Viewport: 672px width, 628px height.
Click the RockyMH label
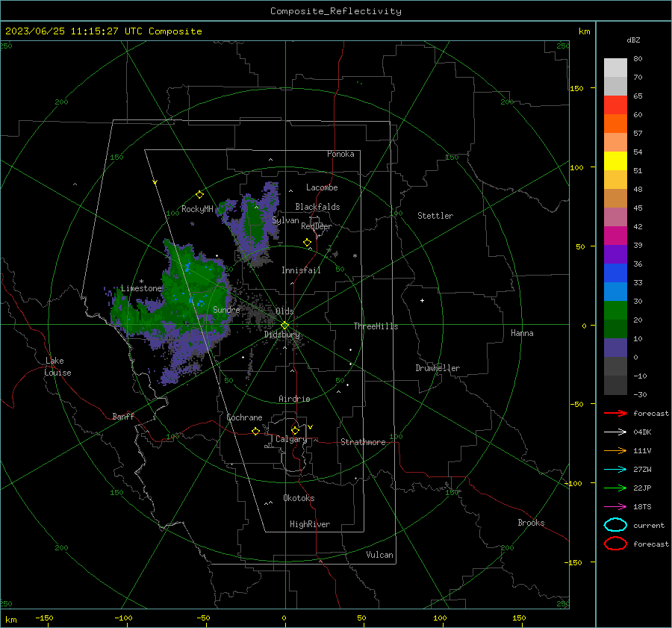click(x=197, y=209)
